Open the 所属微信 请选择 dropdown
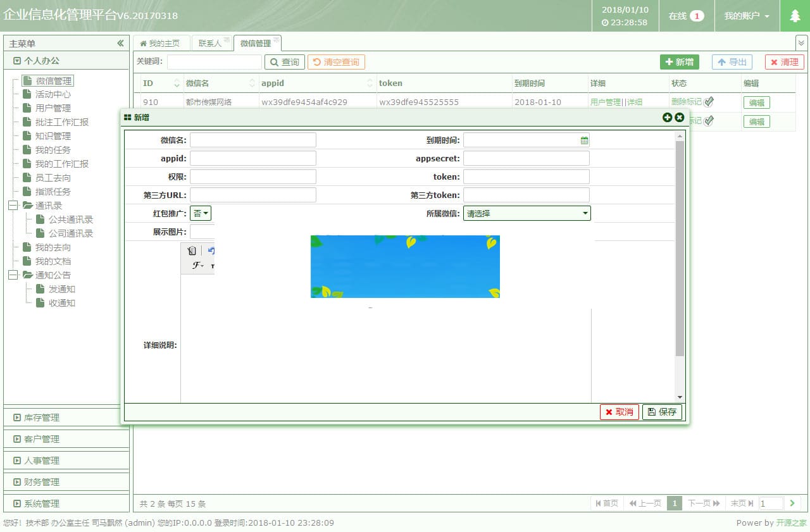The width and height of the screenshot is (810, 532). [526, 213]
